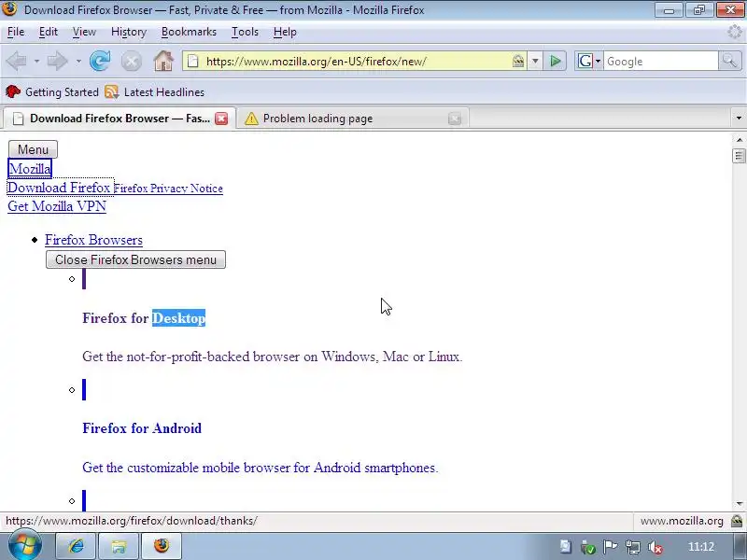747x560 pixels.
Task: Open the back history dropdown arrow
Action: (36, 61)
